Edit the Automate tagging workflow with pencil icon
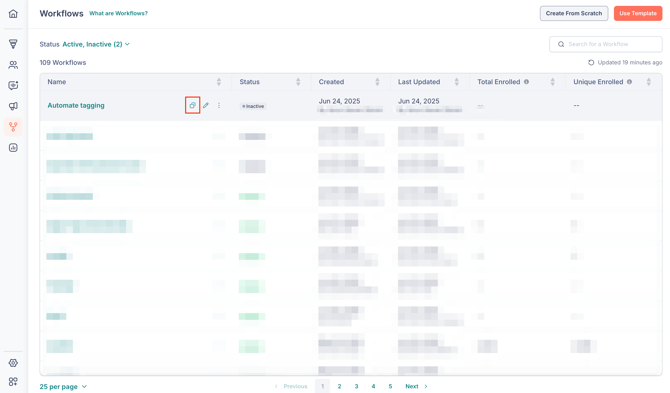This screenshot has height=393, width=670. pos(206,105)
